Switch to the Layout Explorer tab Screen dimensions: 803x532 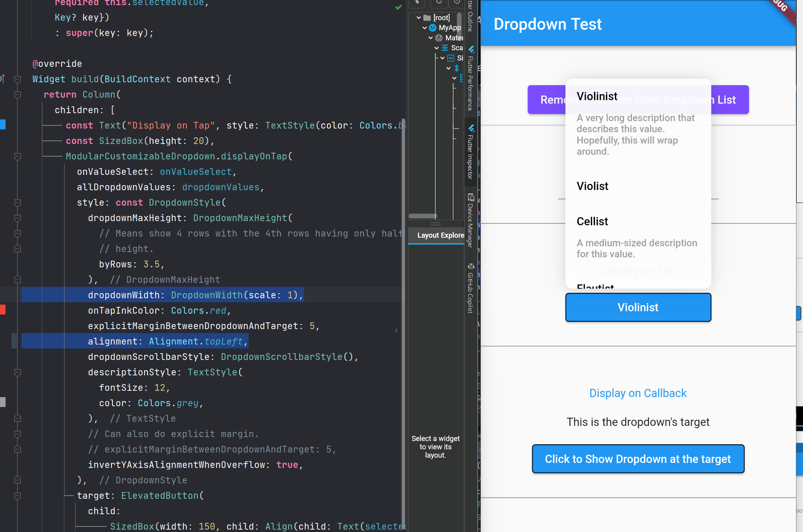440,235
